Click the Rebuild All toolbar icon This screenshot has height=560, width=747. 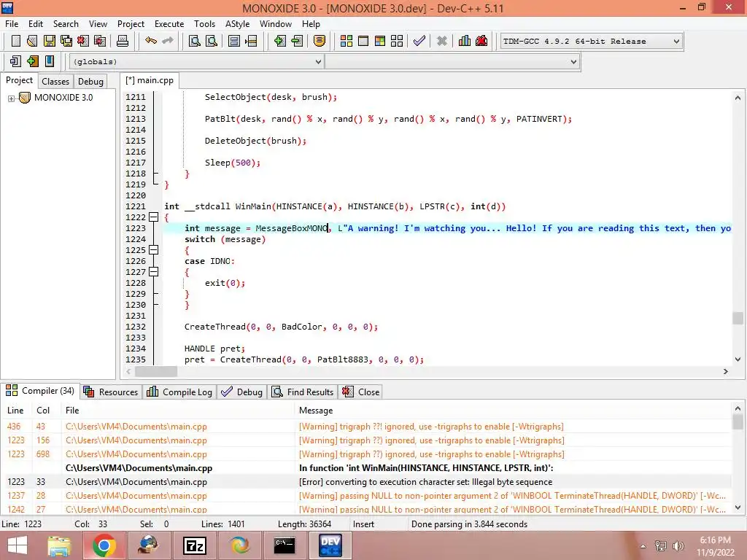[x=397, y=41]
